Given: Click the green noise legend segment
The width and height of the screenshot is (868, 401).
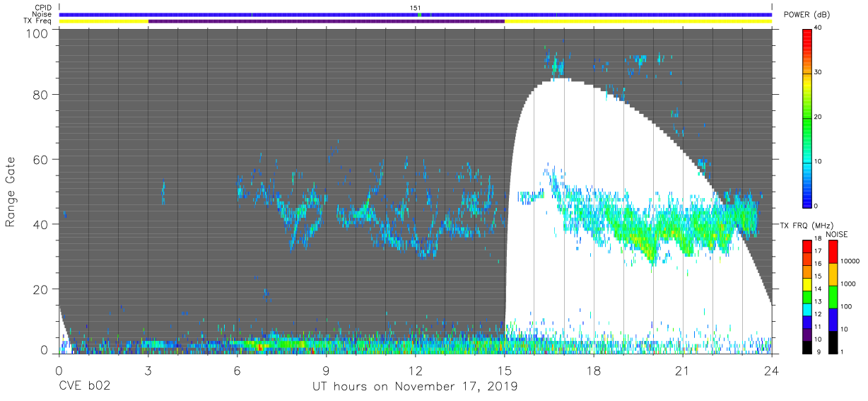Looking at the screenshot, I should point(833,297).
